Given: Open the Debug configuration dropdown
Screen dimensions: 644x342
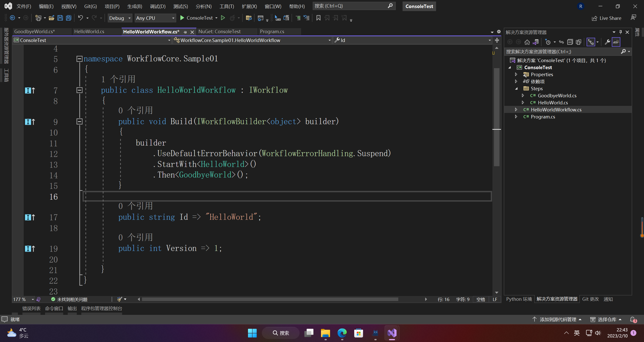Looking at the screenshot, I should click(x=120, y=18).
